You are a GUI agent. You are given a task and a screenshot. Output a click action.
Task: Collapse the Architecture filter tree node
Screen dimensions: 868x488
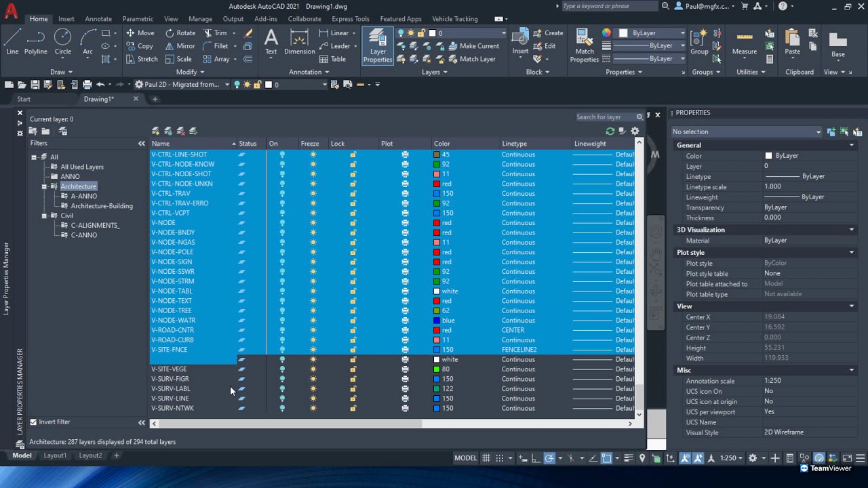(44, 186)
